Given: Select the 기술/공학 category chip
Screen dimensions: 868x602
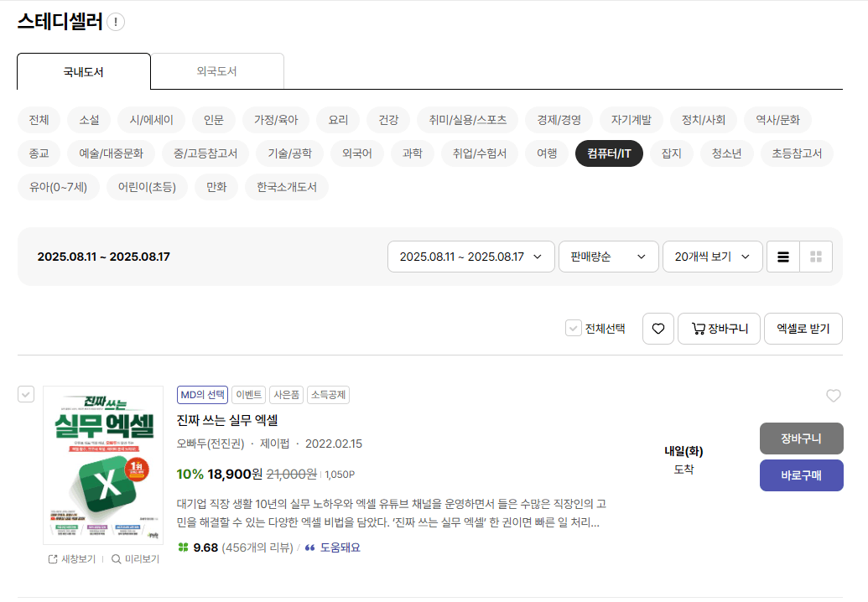Looking at the screenshot, I should pyautogui.click(x=289, y=153).
